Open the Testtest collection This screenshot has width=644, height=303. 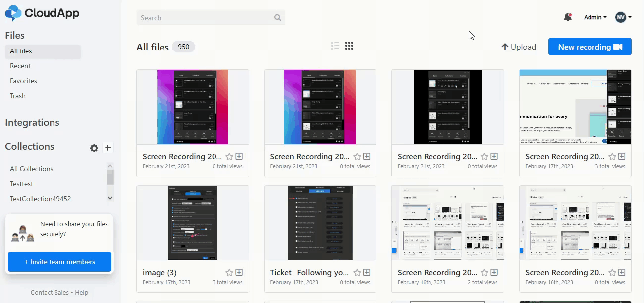click(22, 184)
